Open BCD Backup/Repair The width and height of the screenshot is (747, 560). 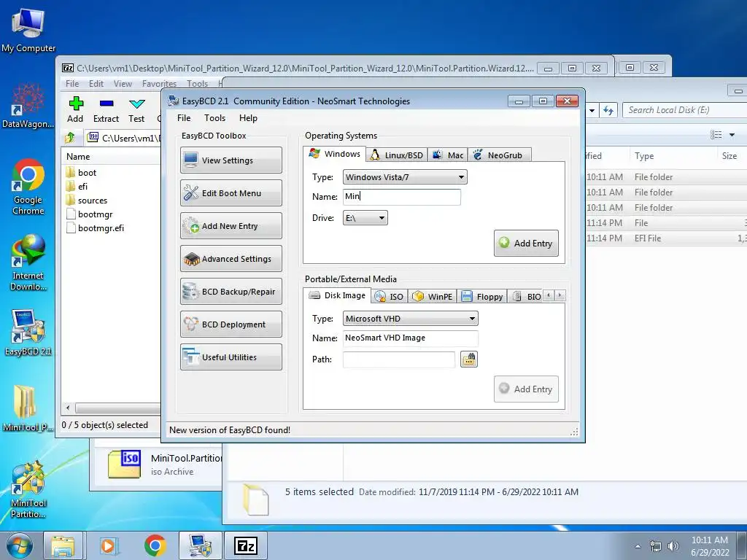pos(231,292)
